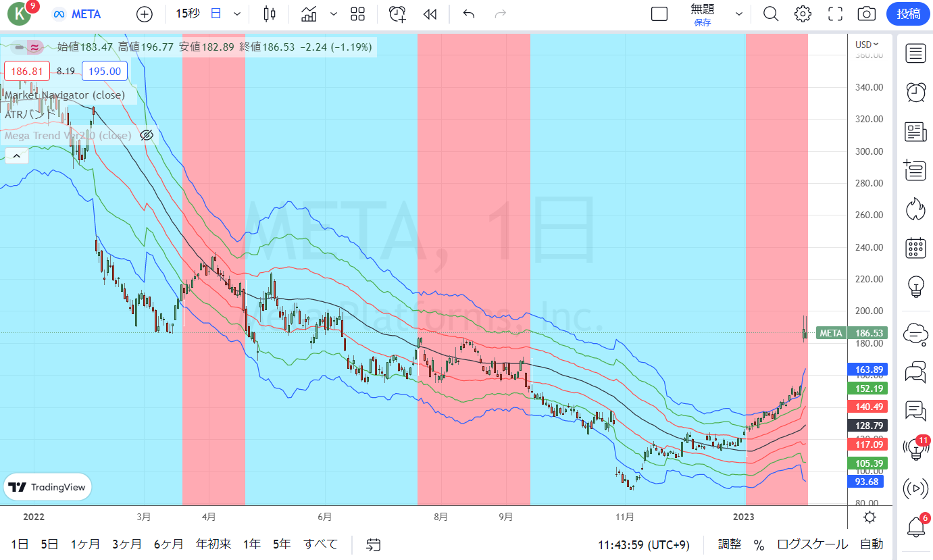Select the 年初来 date range
The width and height of the screenshot is (933, 560).
point(213,544)
